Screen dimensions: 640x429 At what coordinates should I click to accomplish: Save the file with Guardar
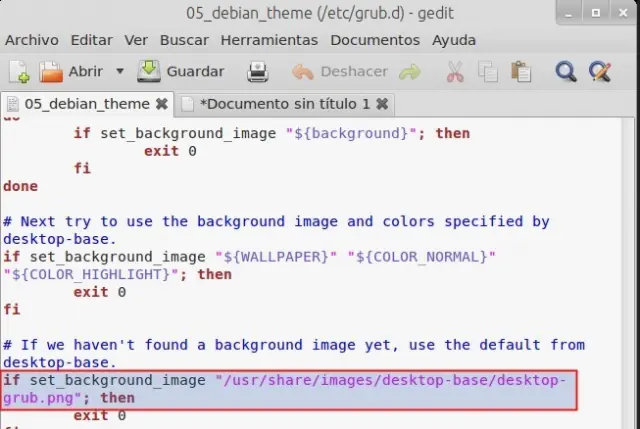(x=181, y=71)
